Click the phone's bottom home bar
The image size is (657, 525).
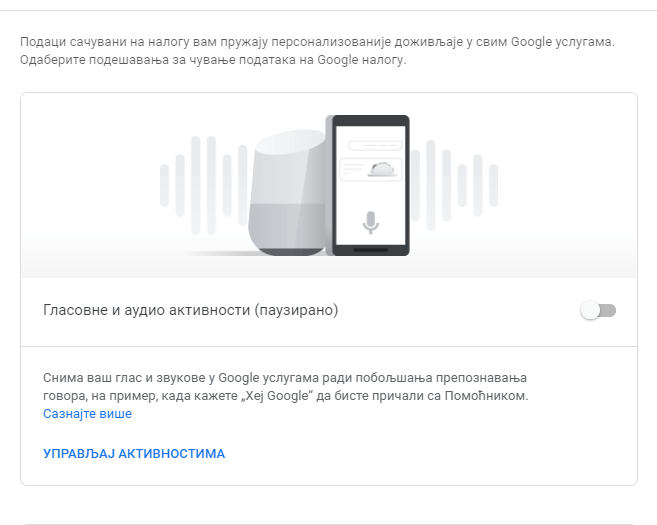pyautogui.click(x=370, y=250)
